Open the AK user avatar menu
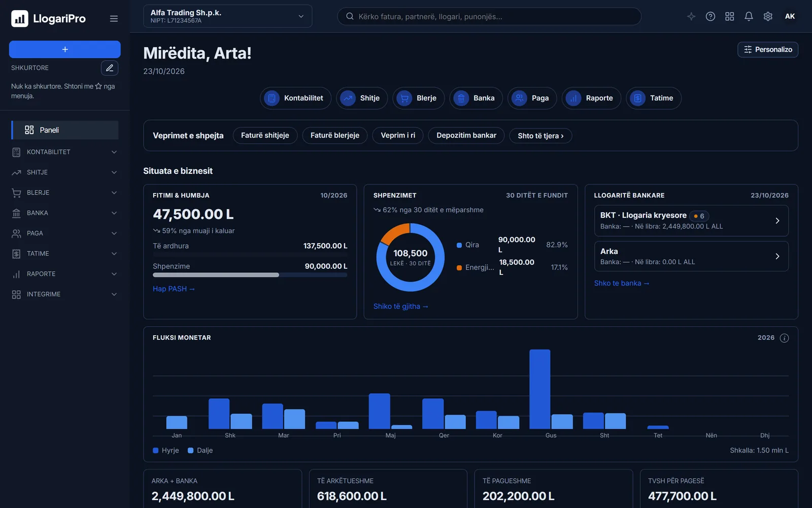Viewport: 812px width, 508px height. point(790,16)
